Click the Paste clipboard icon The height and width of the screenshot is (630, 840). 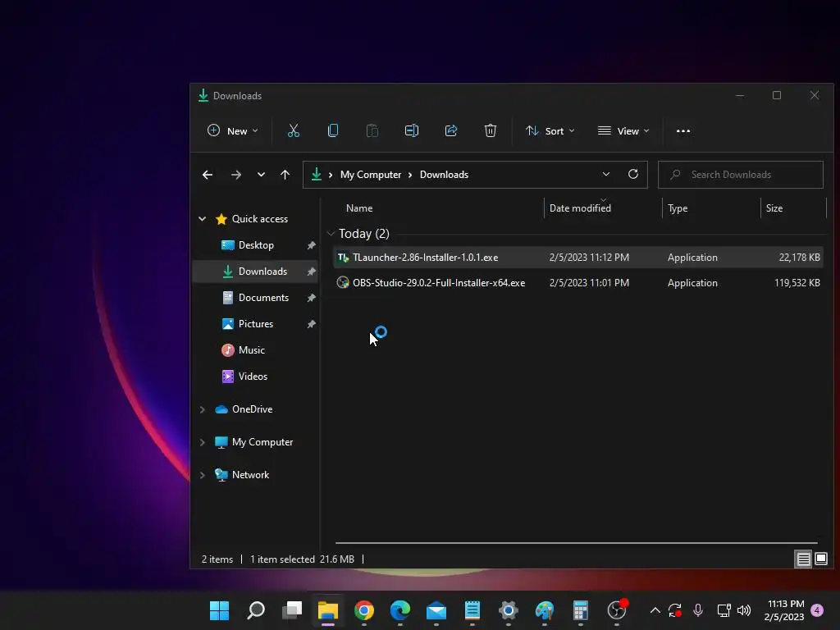[372, 130]
